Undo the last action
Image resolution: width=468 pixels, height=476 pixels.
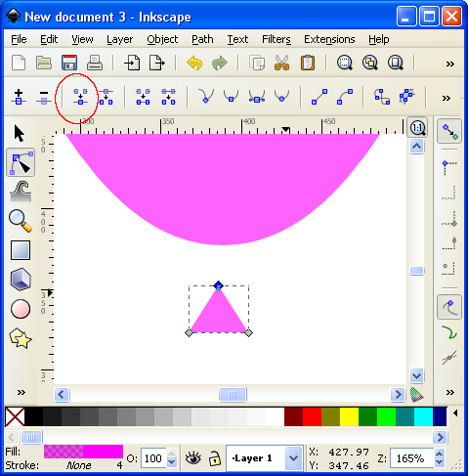pyautogui.click(x=194, y=63)
